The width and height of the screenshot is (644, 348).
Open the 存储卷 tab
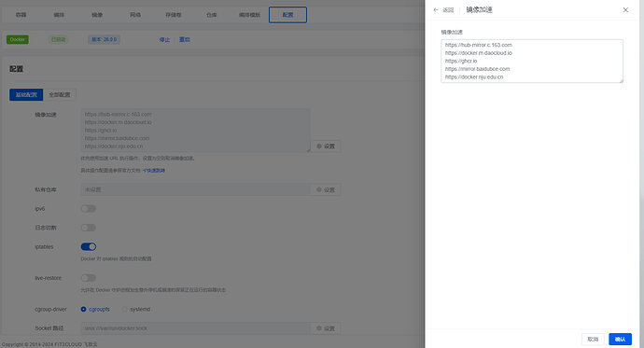tap(174, 15)
